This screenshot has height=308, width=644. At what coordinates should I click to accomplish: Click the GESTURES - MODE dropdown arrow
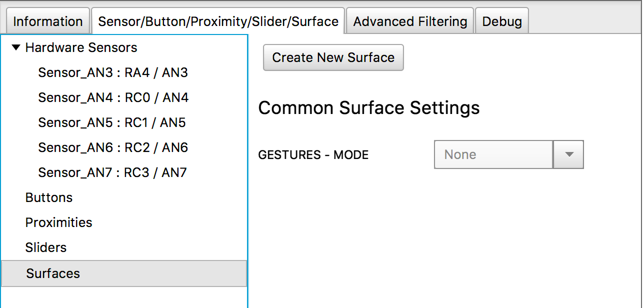pos(568,154)
